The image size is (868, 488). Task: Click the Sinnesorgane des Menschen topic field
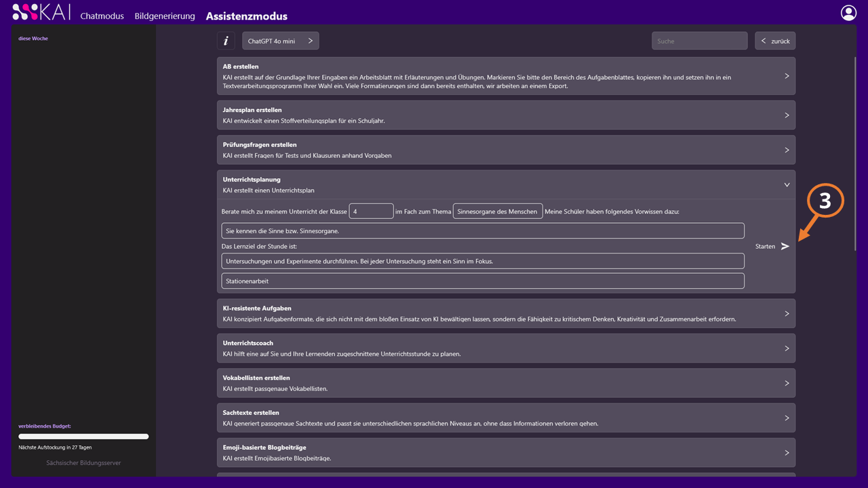coord(498,211)
